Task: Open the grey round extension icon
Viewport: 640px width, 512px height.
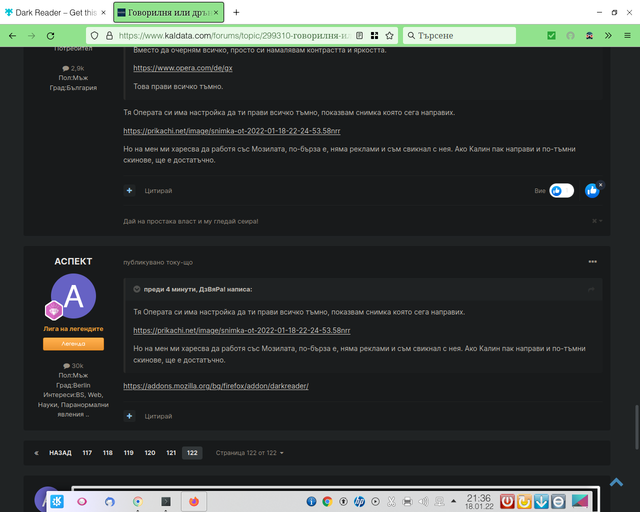Action: tap(570, 36)
